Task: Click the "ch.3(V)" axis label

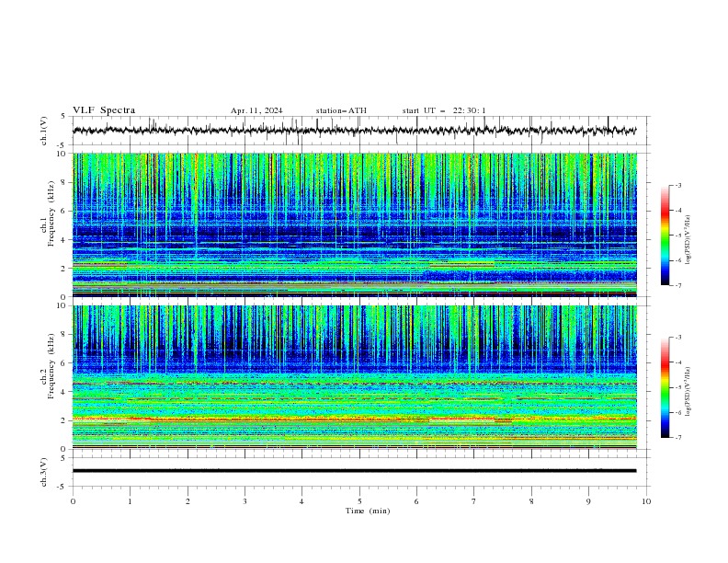Action: (44, 472)
